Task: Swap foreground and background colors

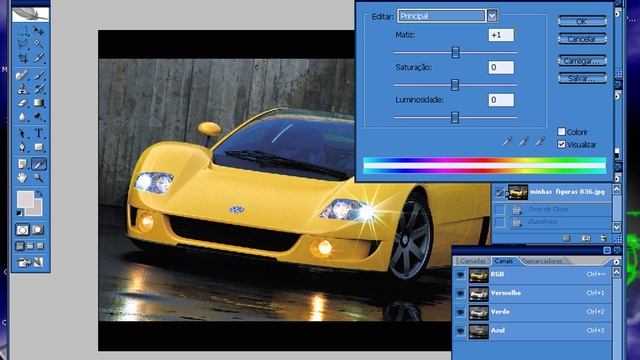Action: coord(39,193)
